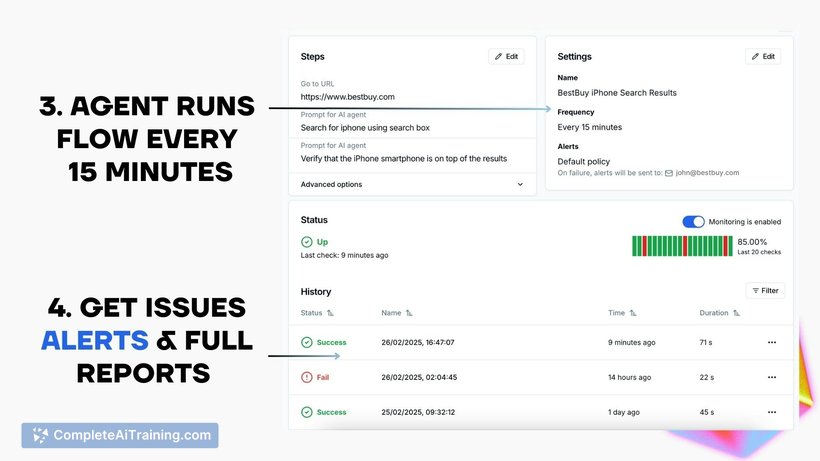This screenshot has width=820, height=461.
Task: Click 'BestBuy iPhone Search Results' name
Action: (x=617, y=93)
